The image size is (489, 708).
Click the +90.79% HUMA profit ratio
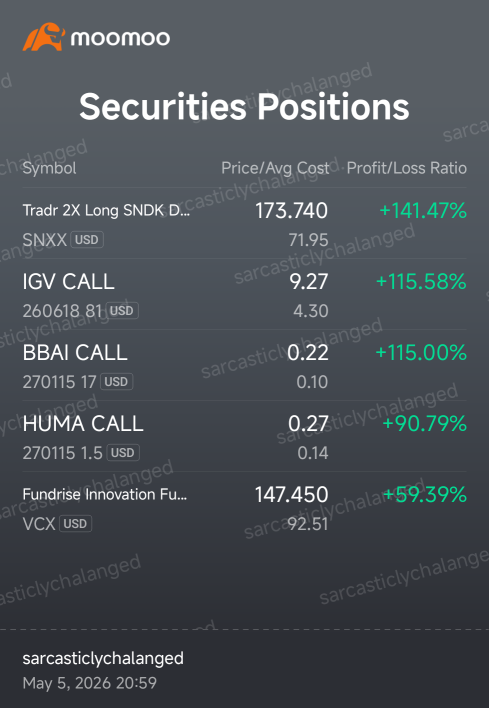(x=425, y=424)
